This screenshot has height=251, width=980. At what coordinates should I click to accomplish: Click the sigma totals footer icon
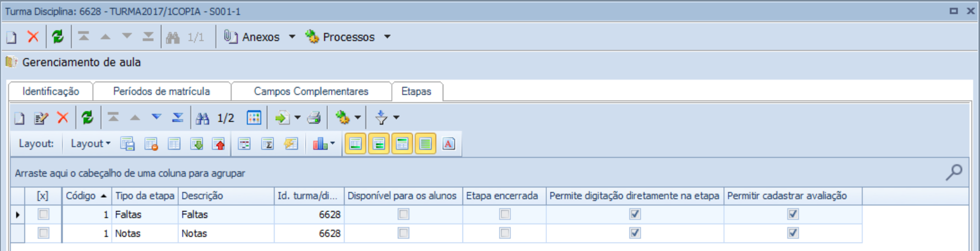point(267,144)
